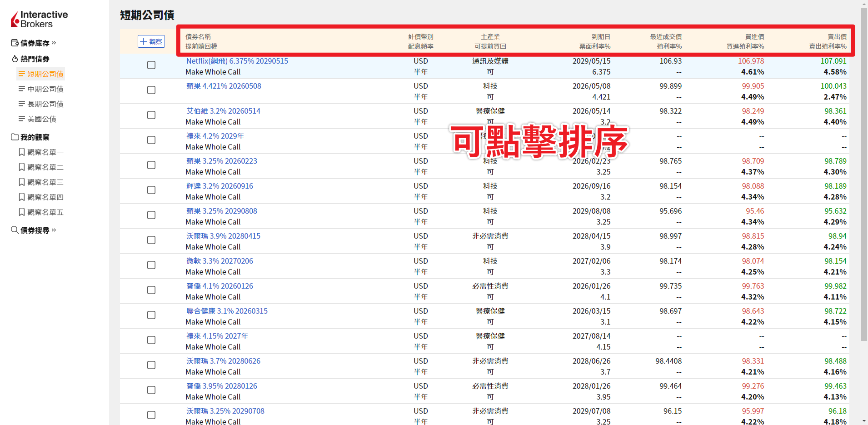Tick checkbox for 寶僑 3.95% 20280126
The width and height of the screenshot is (868, 425).
click(151, 390)
